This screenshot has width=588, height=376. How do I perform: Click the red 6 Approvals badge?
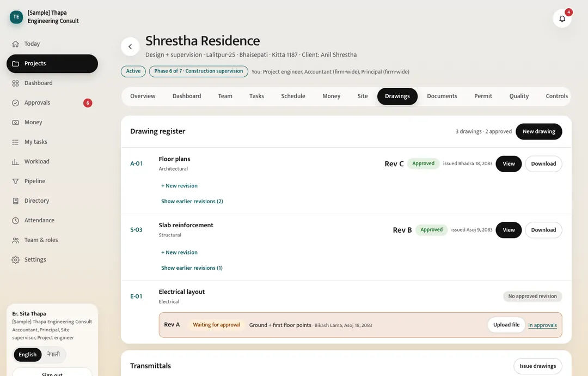(x=88, y=103)
